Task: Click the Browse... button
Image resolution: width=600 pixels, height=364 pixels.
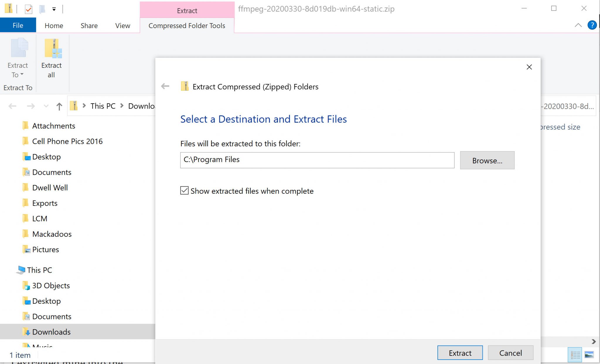Action: (x=487, y=160)
